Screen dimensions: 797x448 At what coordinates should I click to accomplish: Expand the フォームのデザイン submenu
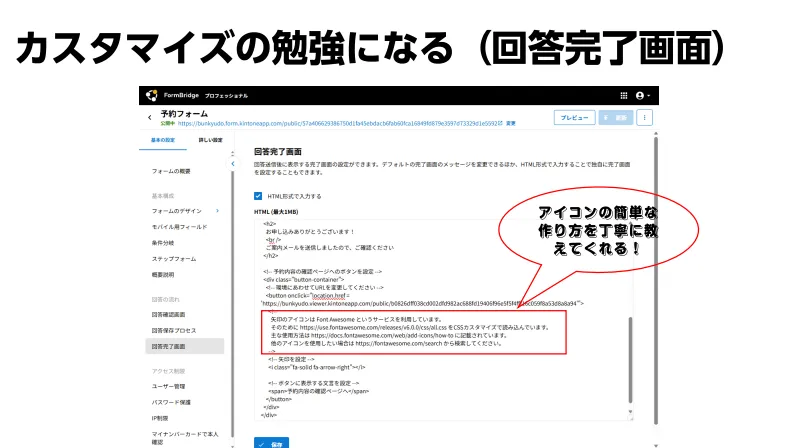pos(217,211)
